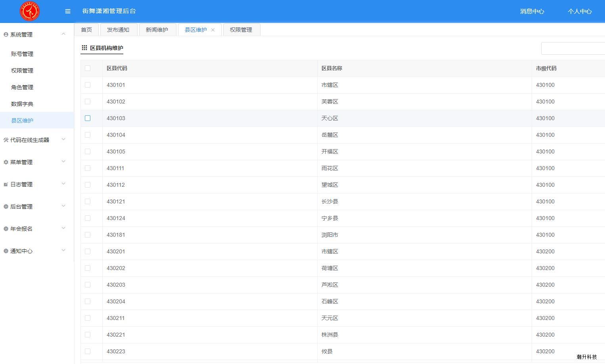Click the 通知中心 icon
Image resolution: width=605 pixels, height=364 pixels.
point(6,251)
